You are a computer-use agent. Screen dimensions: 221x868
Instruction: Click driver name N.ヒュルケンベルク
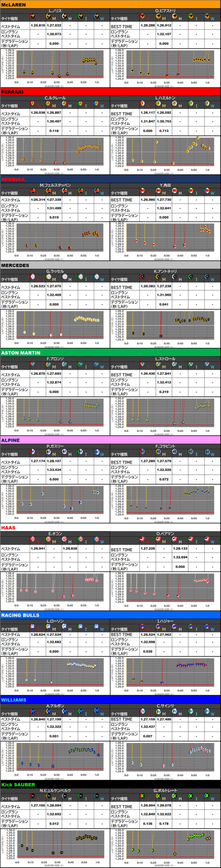(x=55, y=790)
